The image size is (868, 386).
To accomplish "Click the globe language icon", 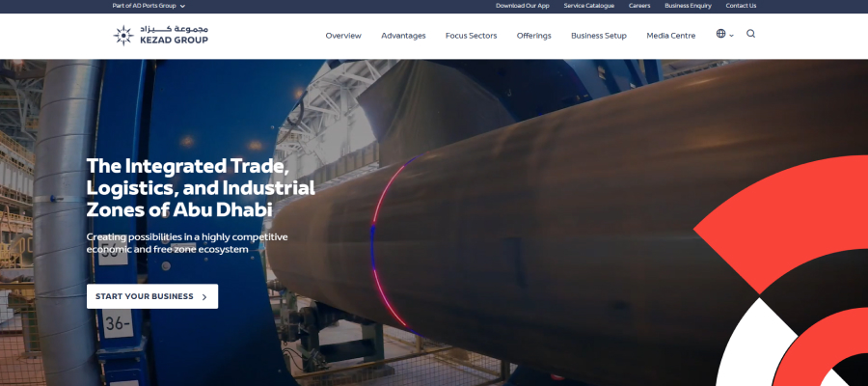I will tap(720, 34).
